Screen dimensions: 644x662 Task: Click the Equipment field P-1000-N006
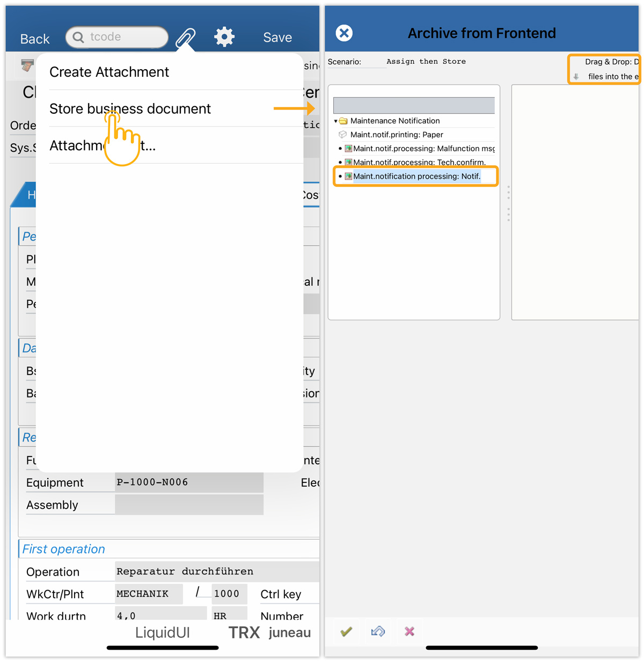(x=189, y=482)
